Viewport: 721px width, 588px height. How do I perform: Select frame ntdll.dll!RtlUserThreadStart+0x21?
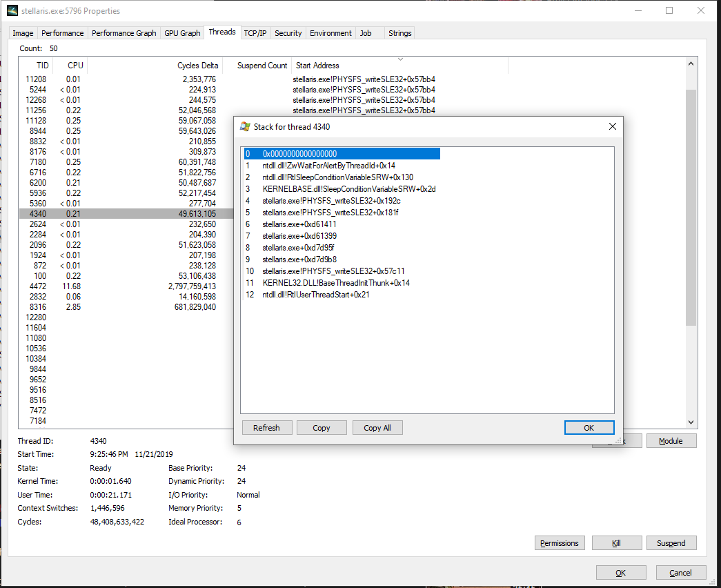point(342,295)
